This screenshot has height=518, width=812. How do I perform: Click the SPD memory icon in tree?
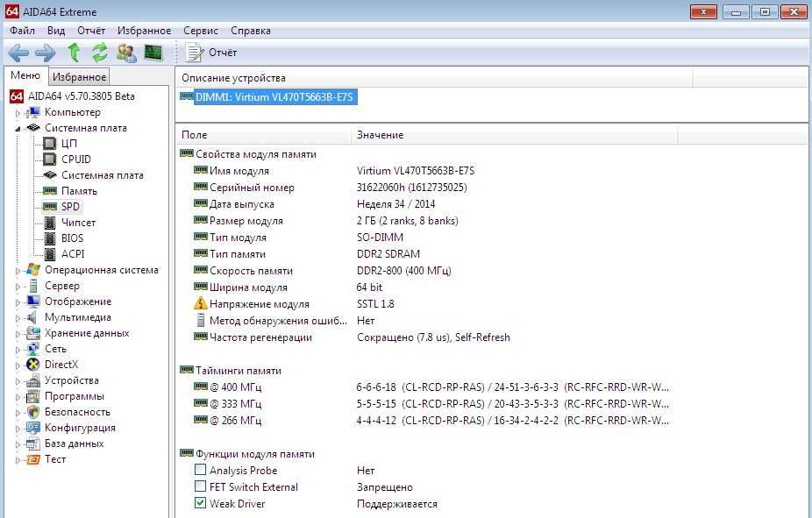pyautogui.click(x=50, y=207)
